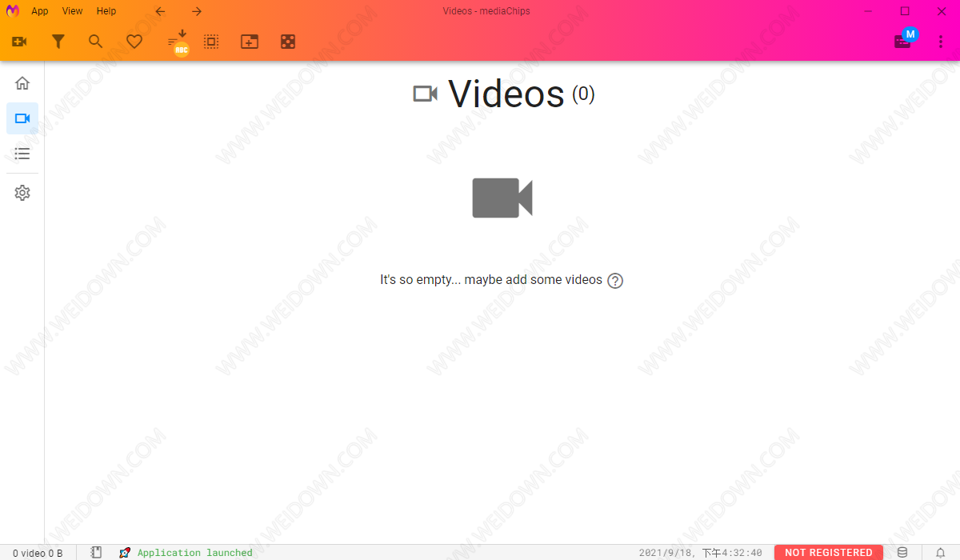Open the database profile icon with M badge
The height and width of the screenshot is (560, 960).
pyautogui.click(x=903, y=41)
